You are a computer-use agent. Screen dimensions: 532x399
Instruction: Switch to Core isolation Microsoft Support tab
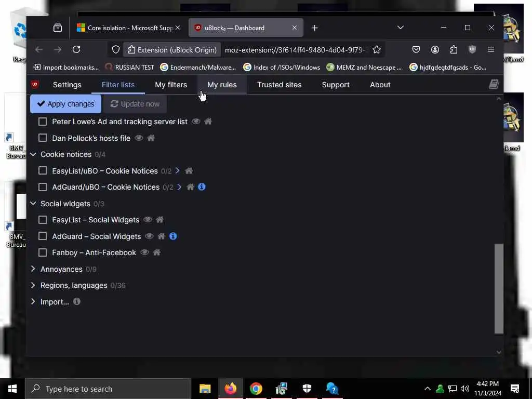coord(128,28)
